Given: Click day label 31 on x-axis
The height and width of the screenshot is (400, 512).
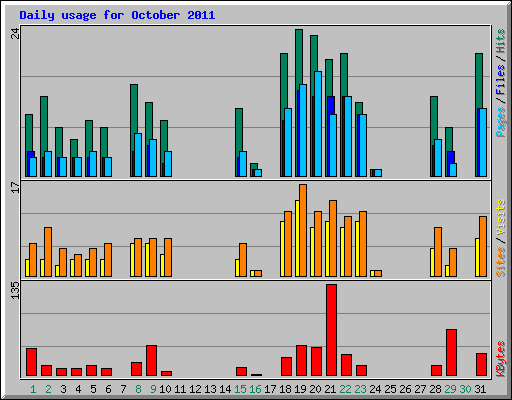Looking at the screenshot, I should pyautogui.click(x=480, y=389).
